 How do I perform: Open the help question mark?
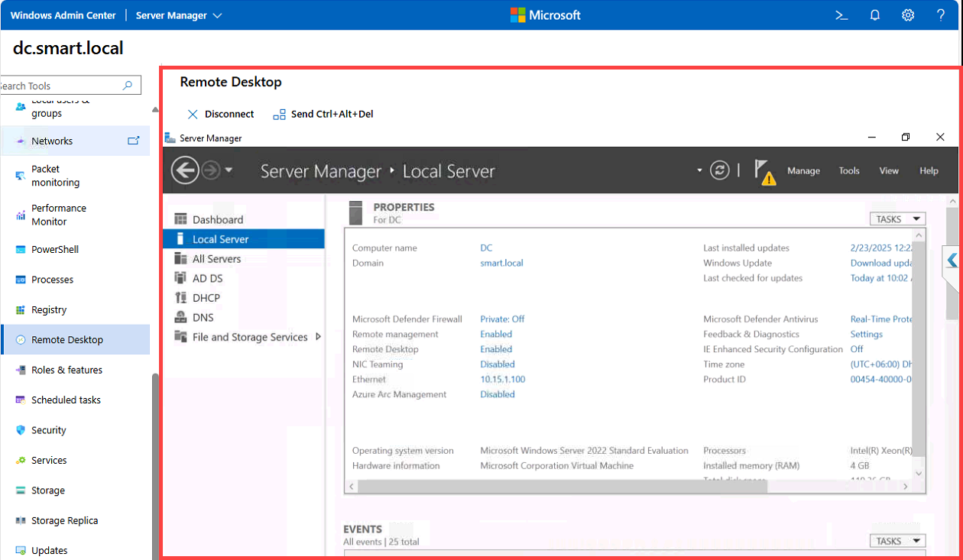tap(941, 15)
